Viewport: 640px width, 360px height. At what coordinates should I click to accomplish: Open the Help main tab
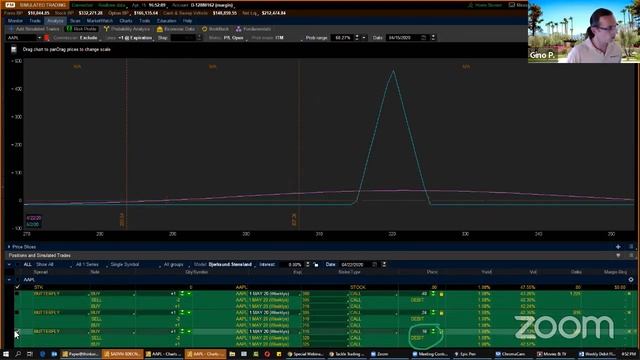coord(187,21)
